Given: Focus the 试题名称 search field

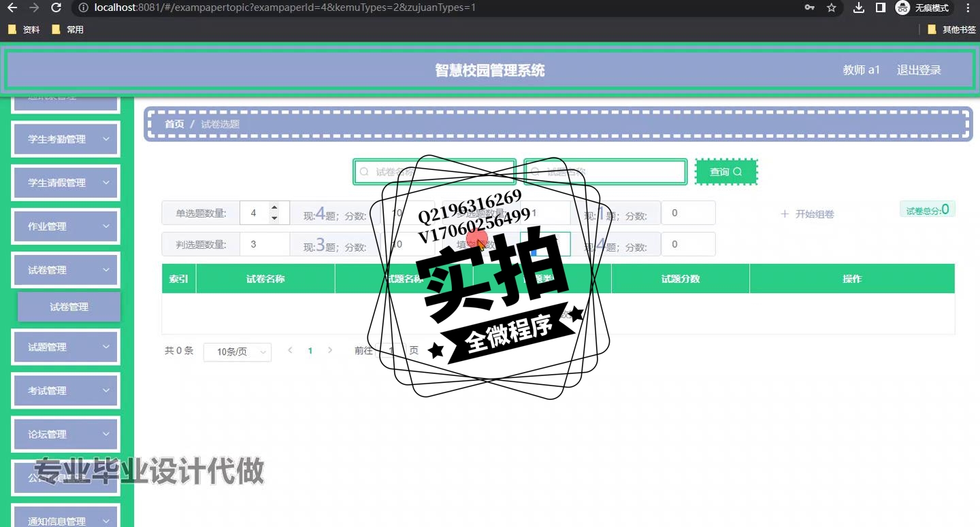Looking at the screenshot, I should tap(605, 172).
